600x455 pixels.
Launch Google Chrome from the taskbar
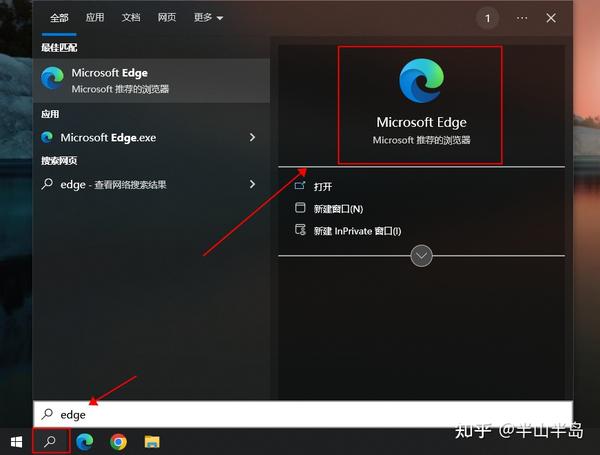point(118,442)
